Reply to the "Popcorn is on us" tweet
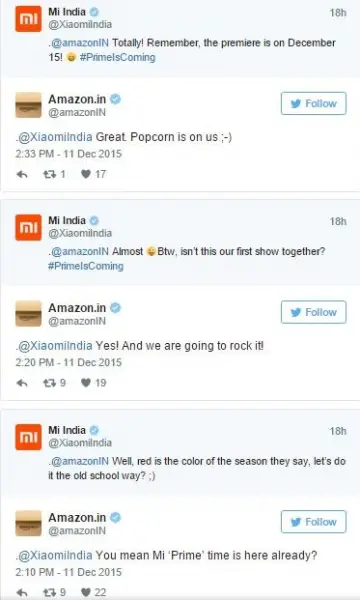The image size is (360, 600). coord(22,174)
